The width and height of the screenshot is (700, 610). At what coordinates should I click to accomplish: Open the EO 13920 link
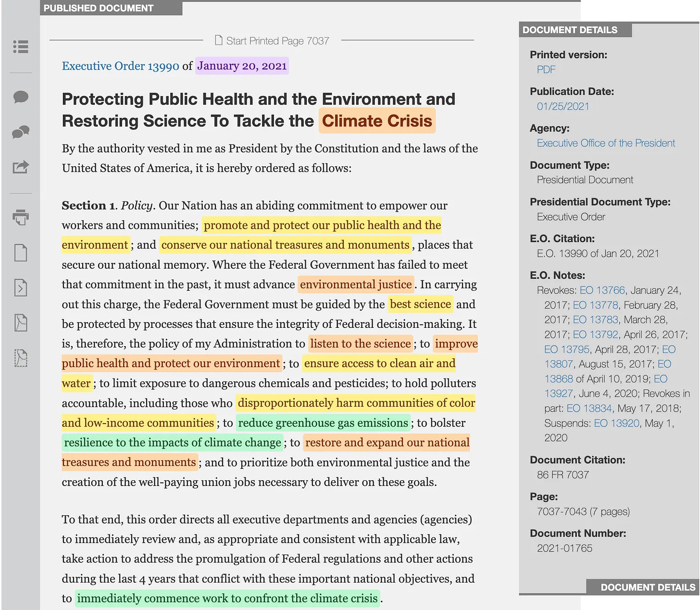pos(617,423)
